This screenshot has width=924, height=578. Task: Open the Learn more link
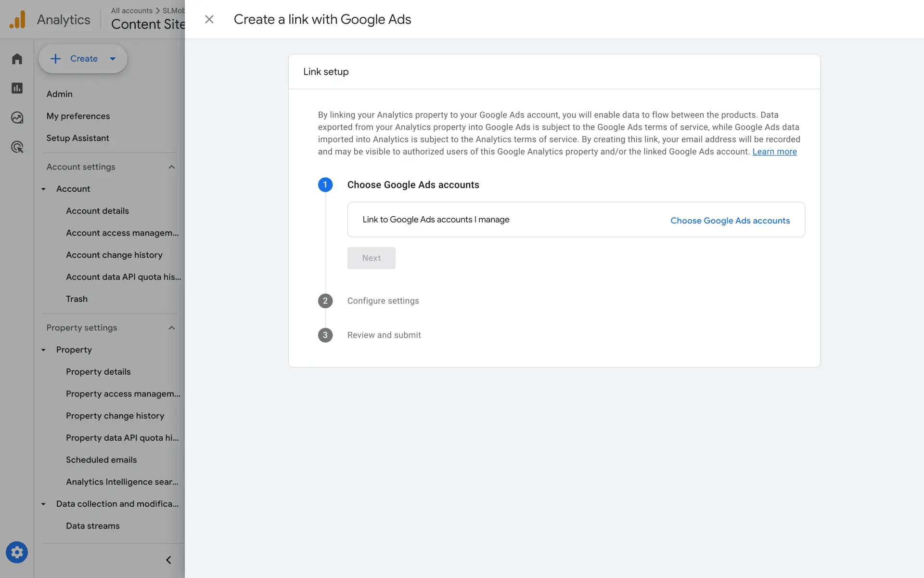774,152
